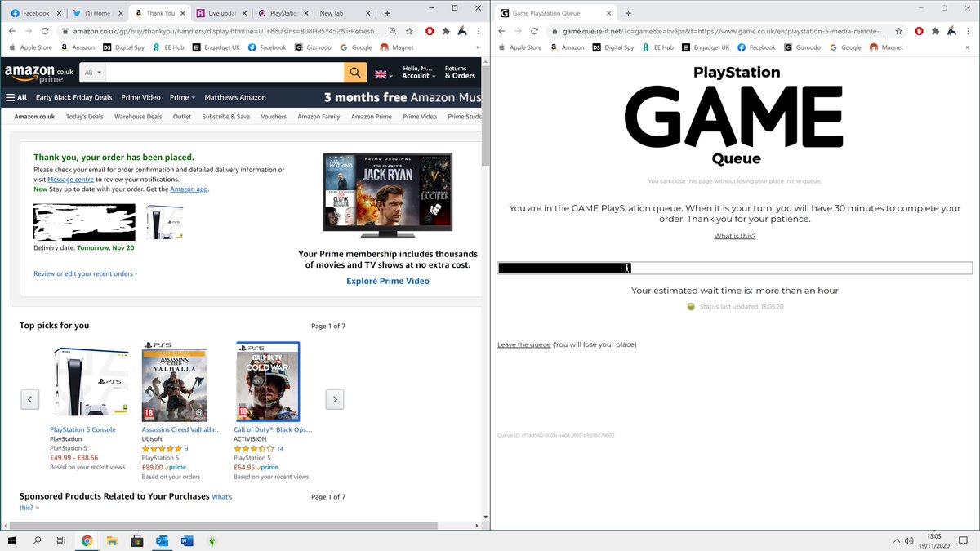Open Returns & Orders
980x551 pixels.
[x=460, y=72]
